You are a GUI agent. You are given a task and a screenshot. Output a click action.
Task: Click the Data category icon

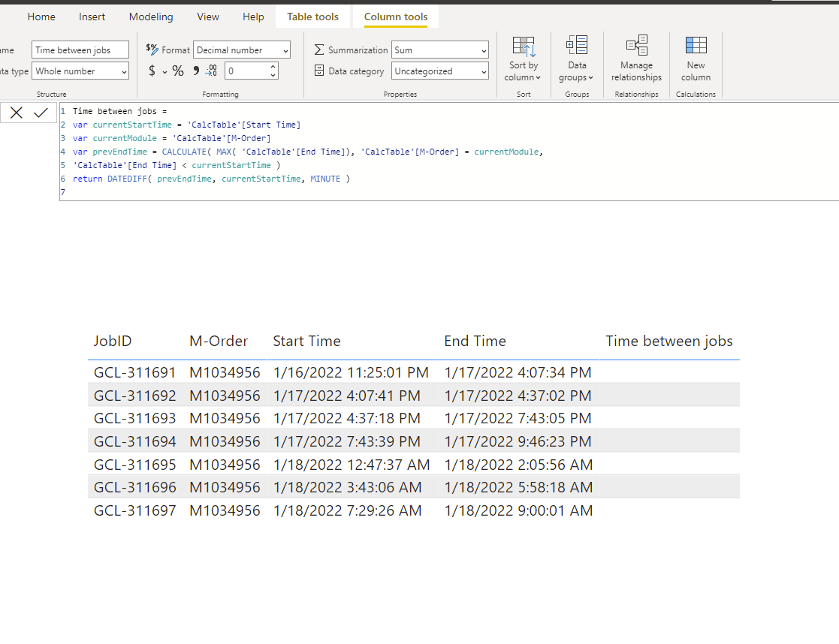click(319, 71)
